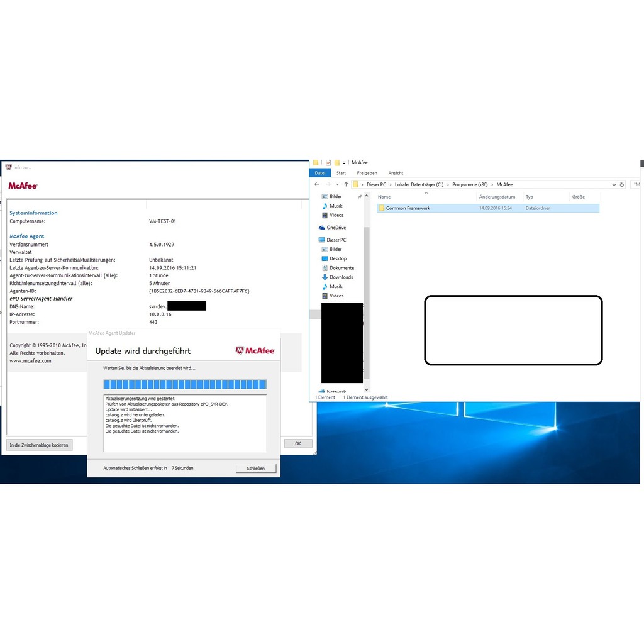The height and width of the screenshot is (644, 644).
Task: Click the timestamp 14.09.2016 15:11:21
Action: [172, 268]
